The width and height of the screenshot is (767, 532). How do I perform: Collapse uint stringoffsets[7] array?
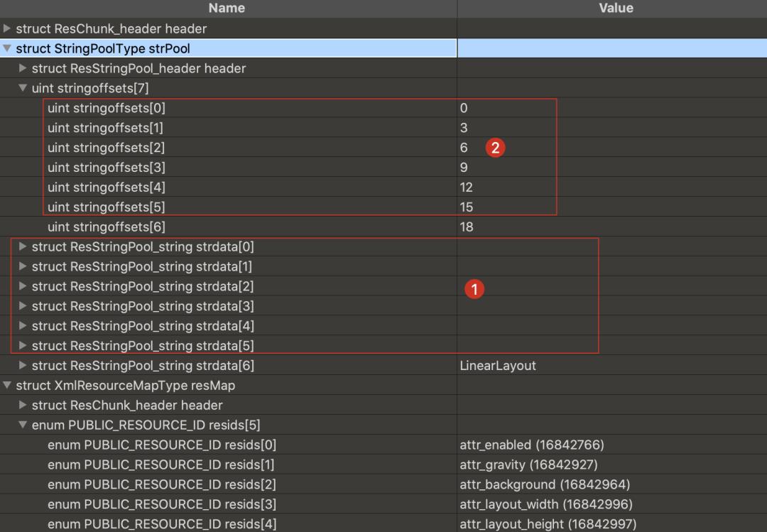(23, 89)
